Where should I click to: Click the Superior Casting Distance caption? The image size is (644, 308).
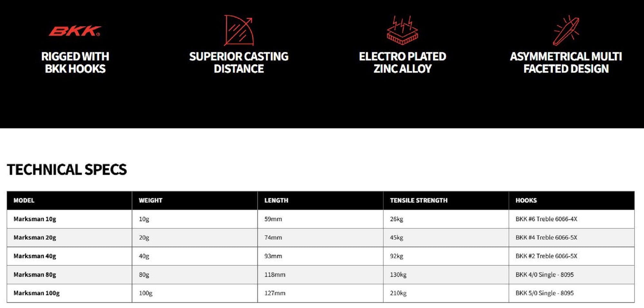(x=239, y=63)
